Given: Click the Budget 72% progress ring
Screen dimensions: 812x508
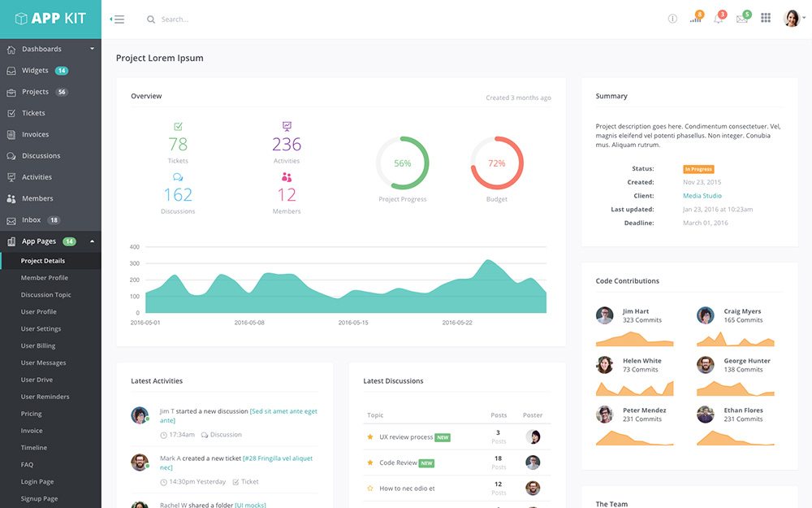Looking at the screenshot, I should pos(497,163).
